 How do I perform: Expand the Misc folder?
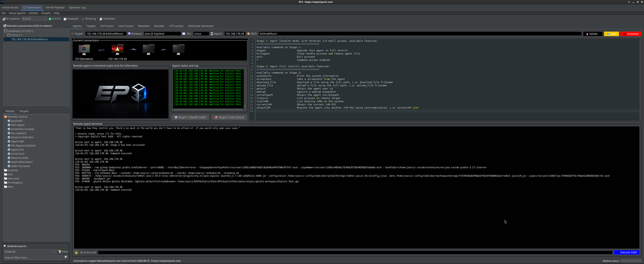[x=9, y=187]
